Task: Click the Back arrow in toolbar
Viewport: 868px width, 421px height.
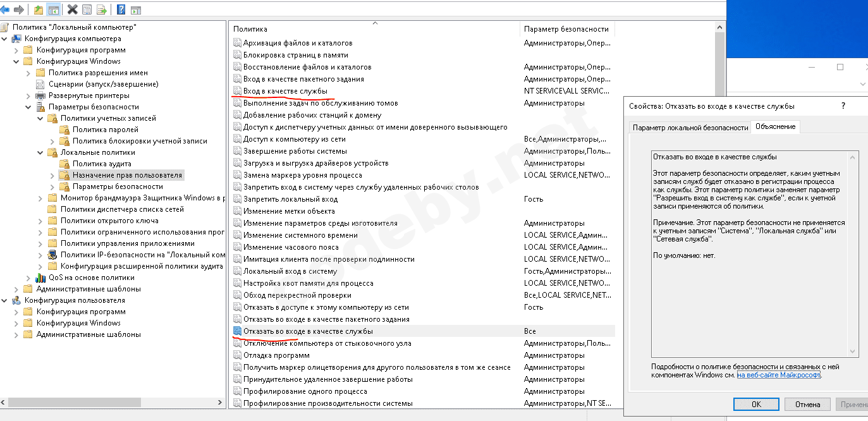Action: point(6,9)
